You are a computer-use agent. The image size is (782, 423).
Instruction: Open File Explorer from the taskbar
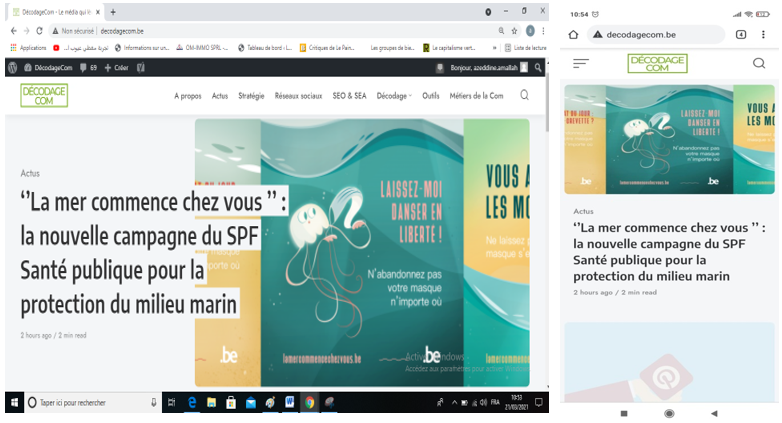click(211, 403)
